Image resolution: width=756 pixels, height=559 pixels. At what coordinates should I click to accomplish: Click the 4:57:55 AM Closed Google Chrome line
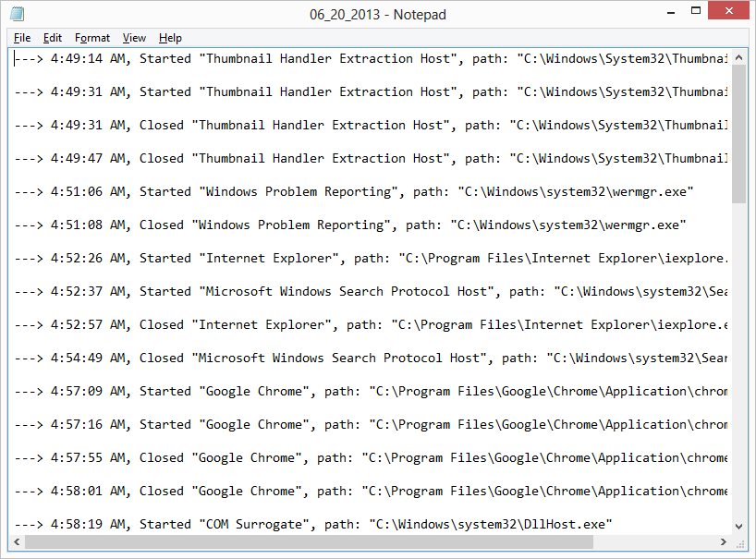[x=371, y=457]
